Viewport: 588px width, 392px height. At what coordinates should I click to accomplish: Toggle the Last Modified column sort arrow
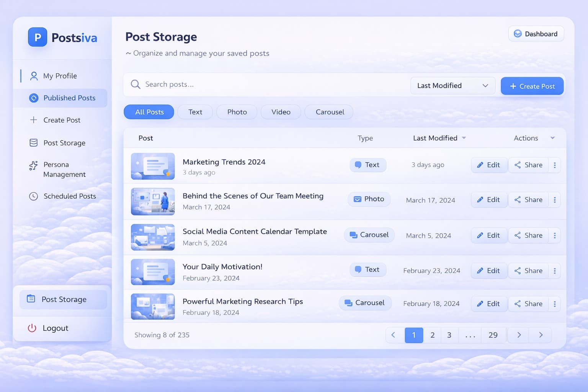click(x=464, y=138)
